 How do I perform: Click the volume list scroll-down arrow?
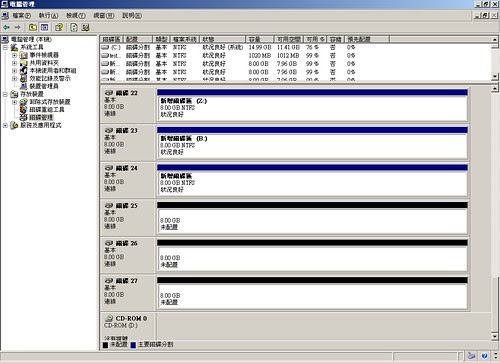pyautogui.click(x=495, y=76)
